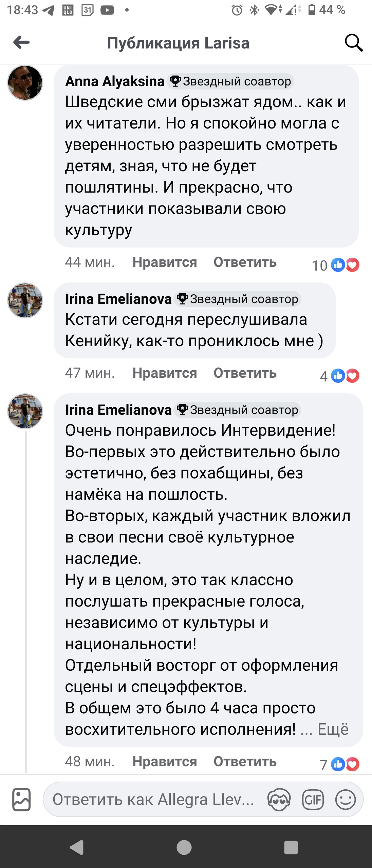Like Irina's Интервидение comment via Нравится

(165, 762)
